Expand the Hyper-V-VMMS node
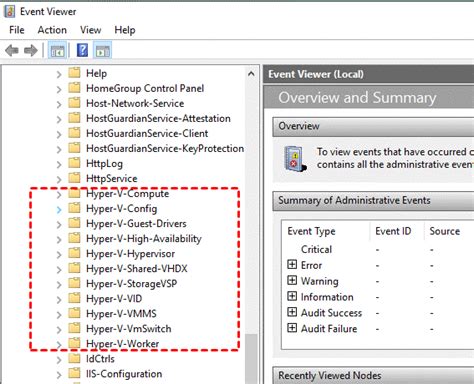 [x=59, y=314]
